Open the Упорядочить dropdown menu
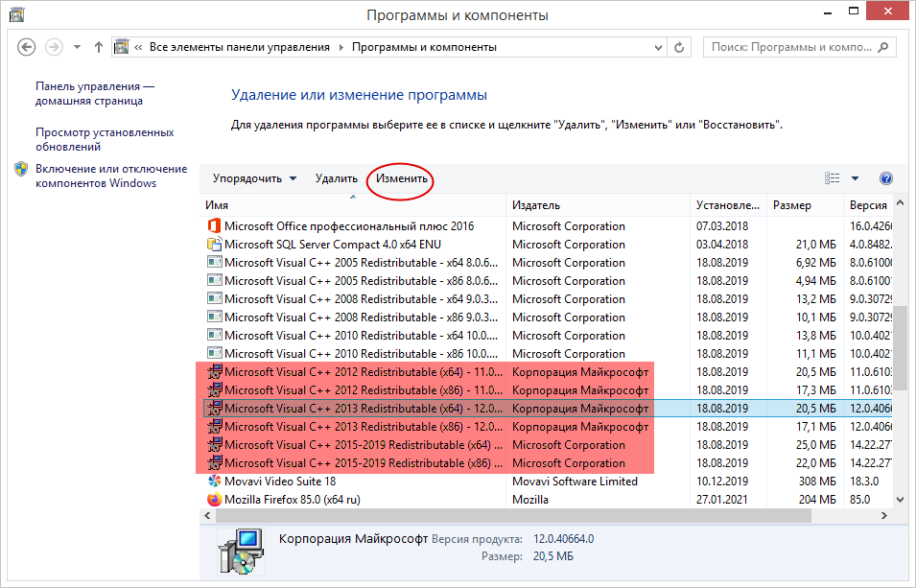The image size is (916, 588). [x=255, y=178]
